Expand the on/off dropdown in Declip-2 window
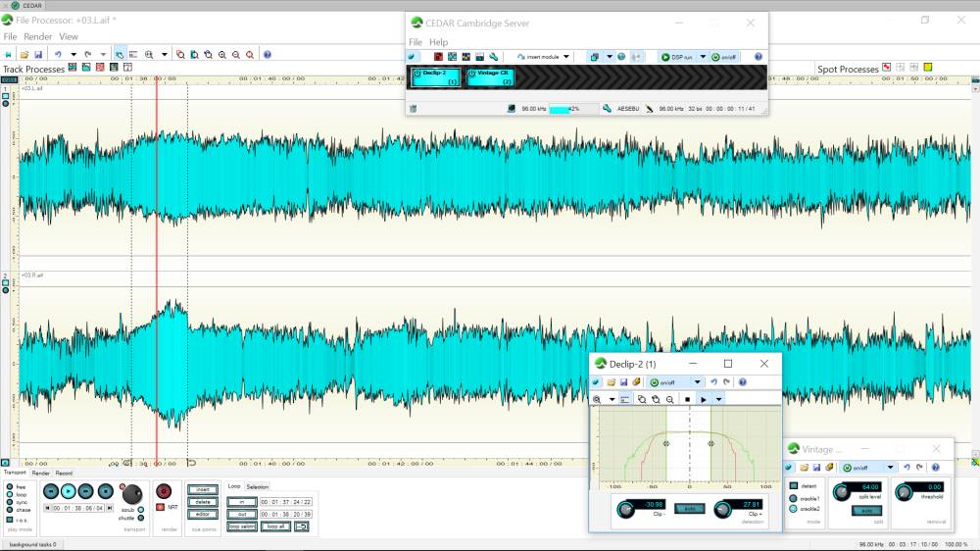980x551 pixels. point(697,382)
